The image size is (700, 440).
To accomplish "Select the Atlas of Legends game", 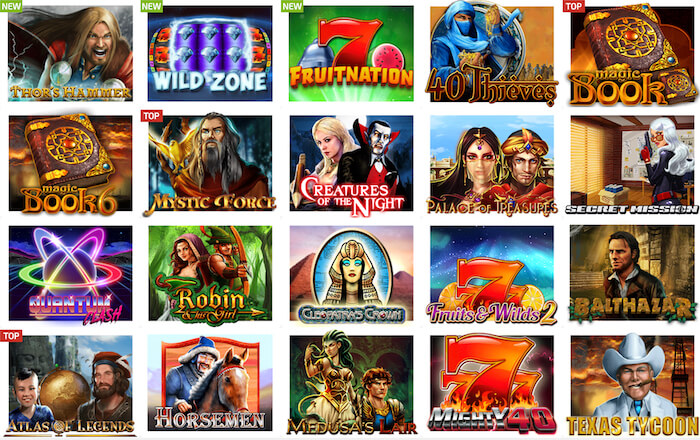I will tap(70, 384).
